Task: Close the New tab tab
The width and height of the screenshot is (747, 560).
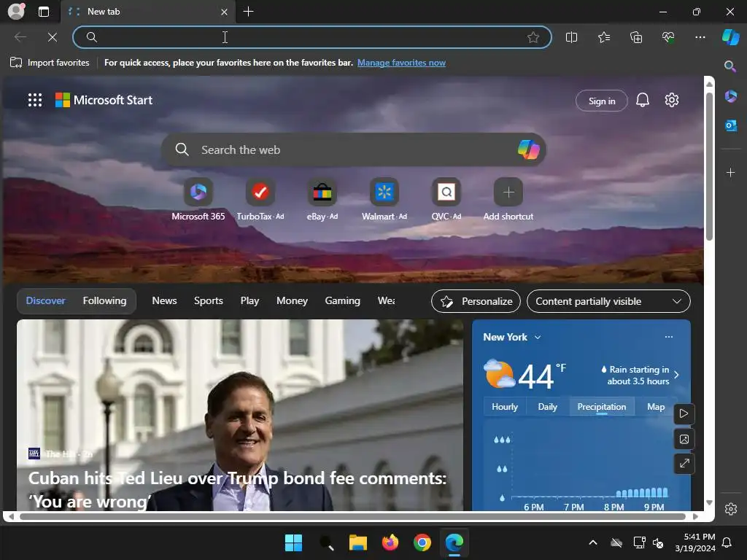Action: [224, 12]
